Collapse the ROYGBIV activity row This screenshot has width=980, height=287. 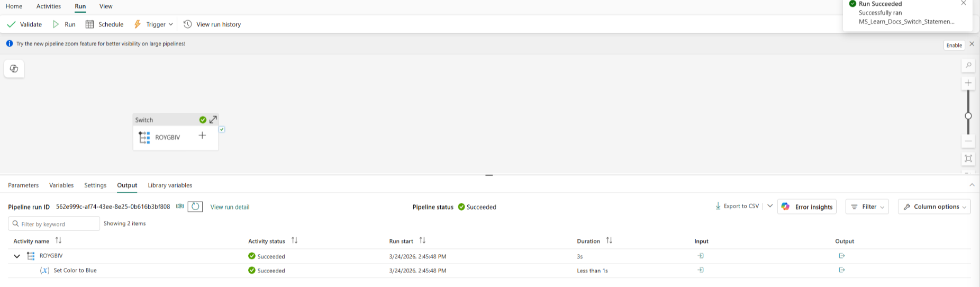click(17, 256)
